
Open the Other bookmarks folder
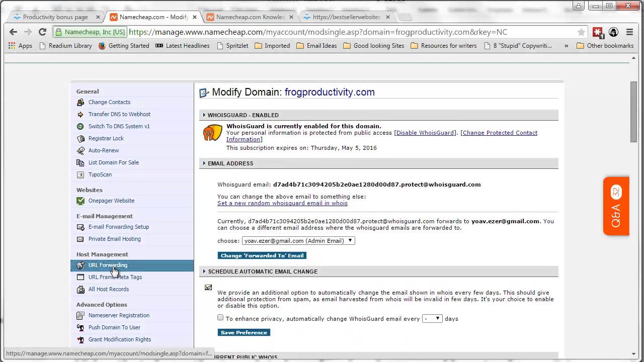pyautogui.click(x=605, y=45)
